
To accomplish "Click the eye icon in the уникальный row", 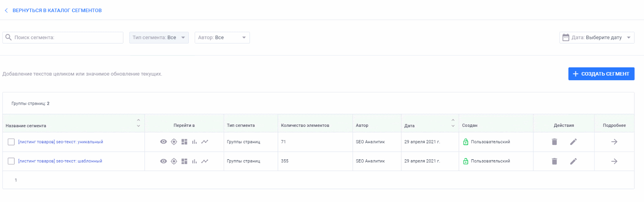I will point(163,142).
